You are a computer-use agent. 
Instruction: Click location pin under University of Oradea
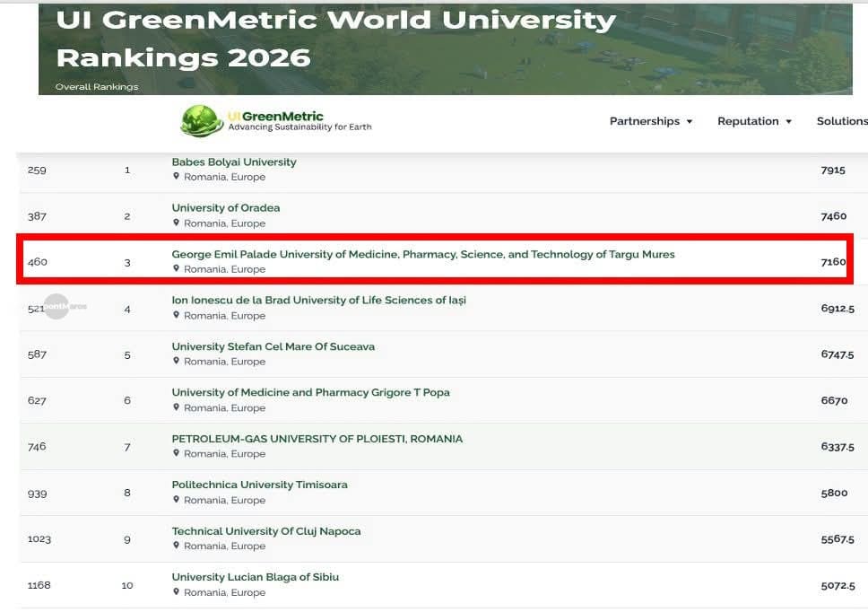pyautogui.click(x=176, y=223)
